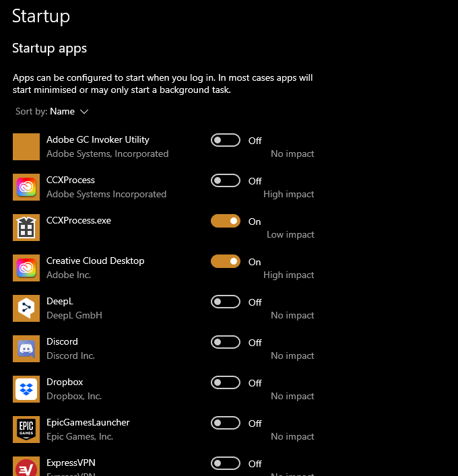Disable the CCXProcess.exe startup toggle
Screen dimensions: 458x476
coord(226,221)
